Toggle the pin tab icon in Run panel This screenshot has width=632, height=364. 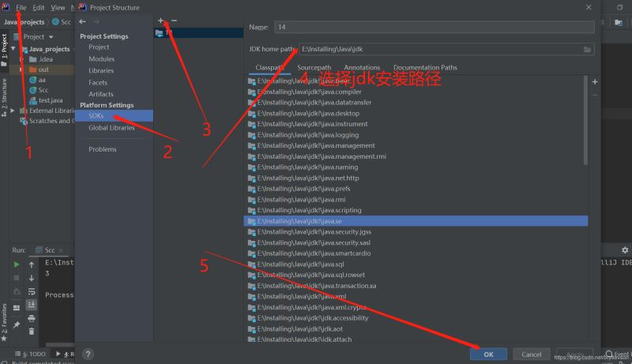click(16, 318)
